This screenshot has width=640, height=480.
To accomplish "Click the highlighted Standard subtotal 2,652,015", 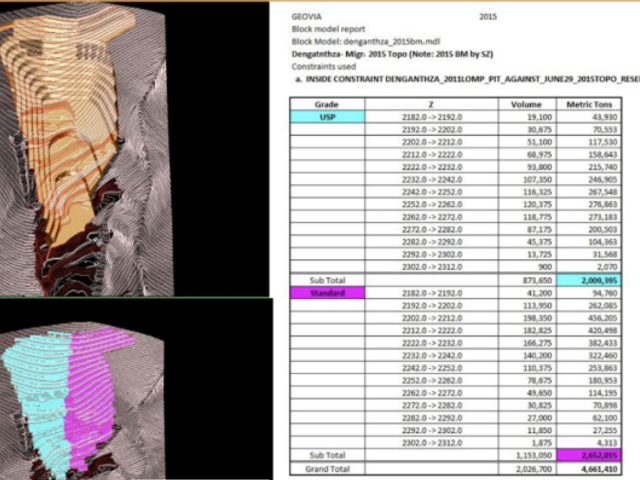I will click(x=589, y=455).
